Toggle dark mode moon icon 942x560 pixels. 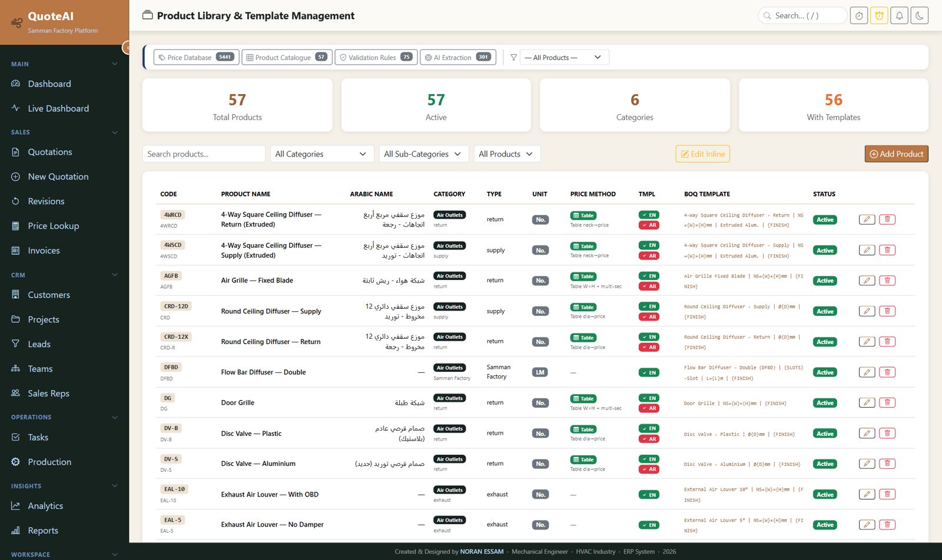pos(919,16)
